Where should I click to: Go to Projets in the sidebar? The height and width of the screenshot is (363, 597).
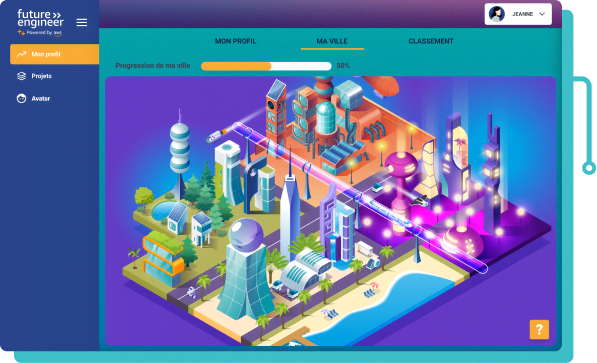pyautogui.click(x=42, y=76)
